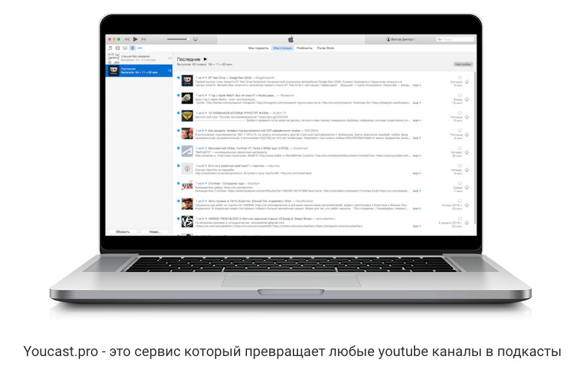
Task: Click the rewind button in iTunes
Action: coord(127,39)
